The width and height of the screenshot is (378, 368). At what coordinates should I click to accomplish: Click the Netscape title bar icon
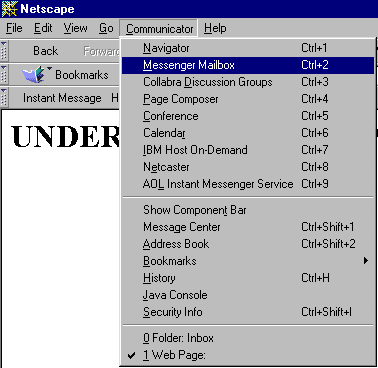9,9
